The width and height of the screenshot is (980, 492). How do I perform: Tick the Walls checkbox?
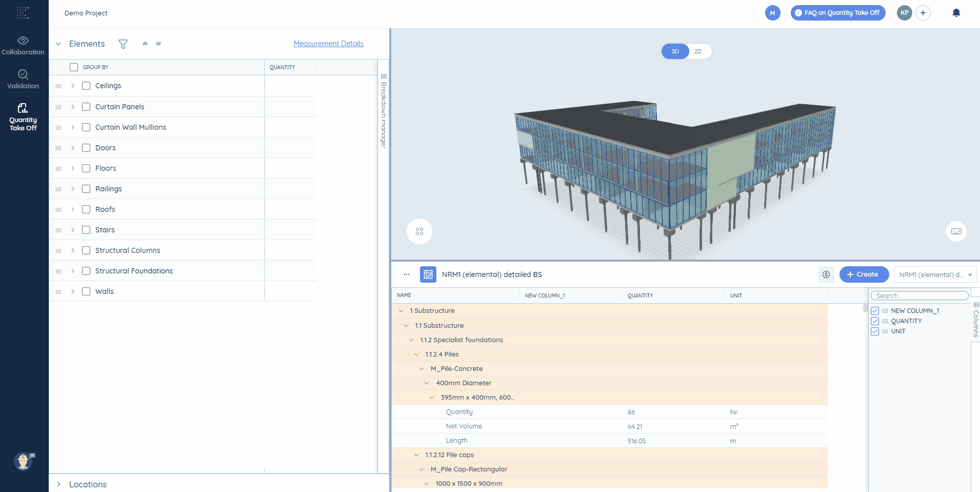[86, 291]
